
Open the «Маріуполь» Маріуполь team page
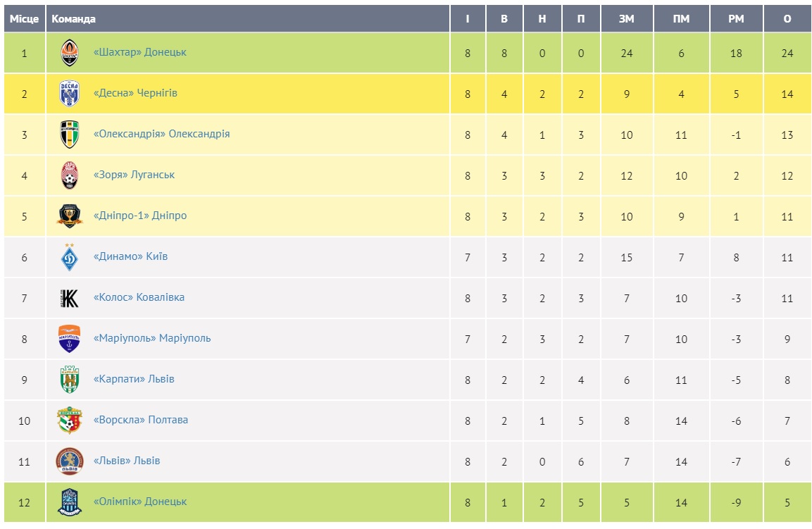click(151, 338)
